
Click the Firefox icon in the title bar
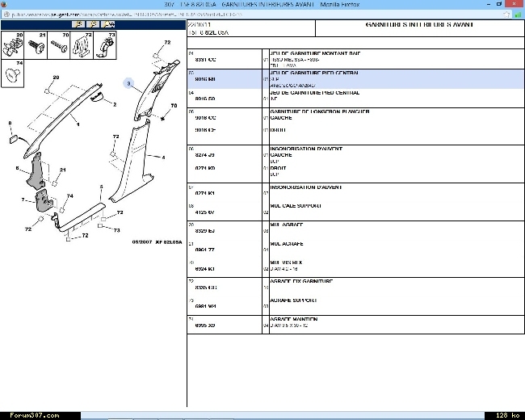click(4, 4)
